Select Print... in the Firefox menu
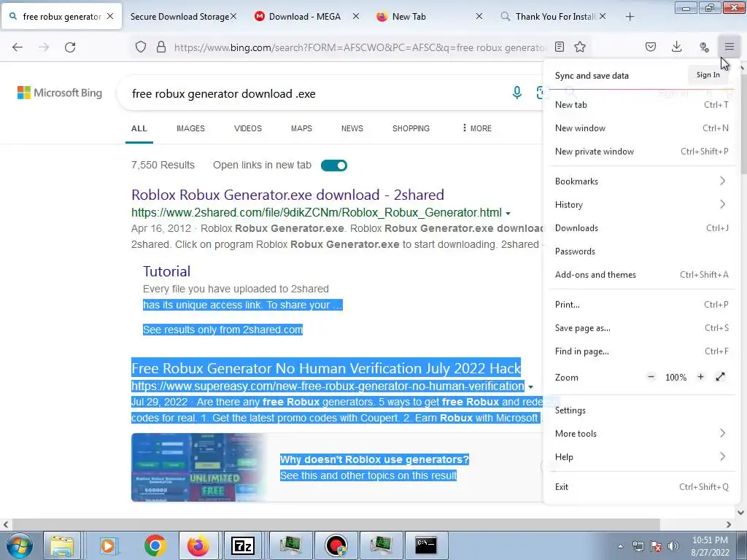Image resolution: width=747 pixels, height=560 pixels. pyautogui.click(x=642, y=304)
